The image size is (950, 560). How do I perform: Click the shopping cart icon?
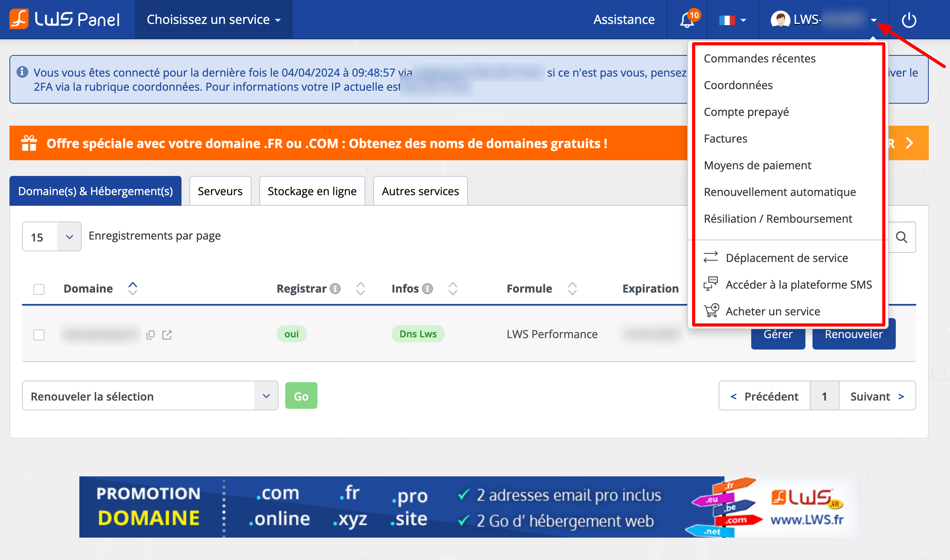click(x=712, y=310)
